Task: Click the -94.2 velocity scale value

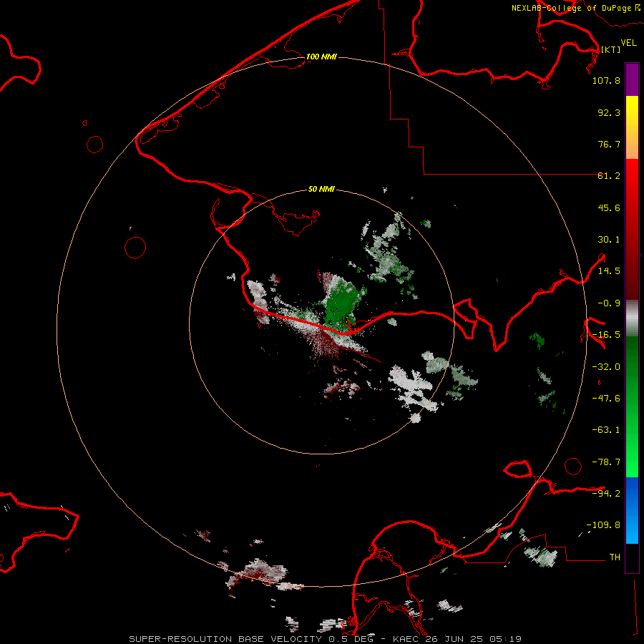Action: (x=606, y=494)
